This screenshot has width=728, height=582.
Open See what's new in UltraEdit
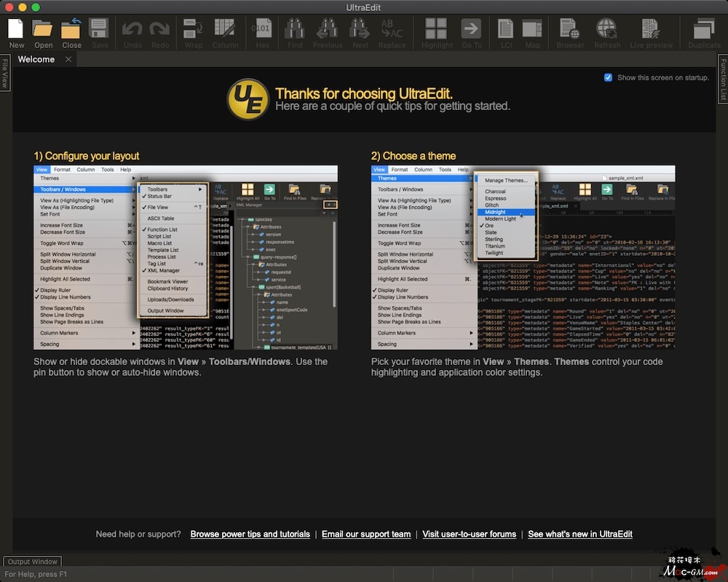pyautogui.click(x=579, y=534)
